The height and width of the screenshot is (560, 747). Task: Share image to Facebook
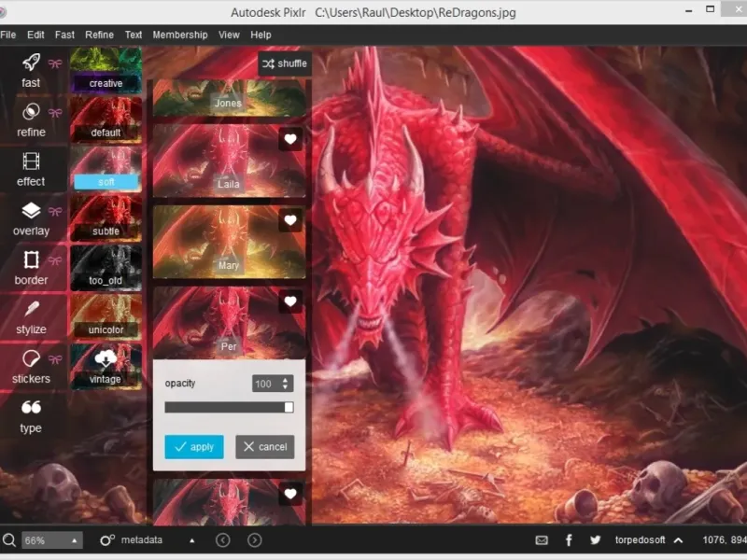pos(569,540)
